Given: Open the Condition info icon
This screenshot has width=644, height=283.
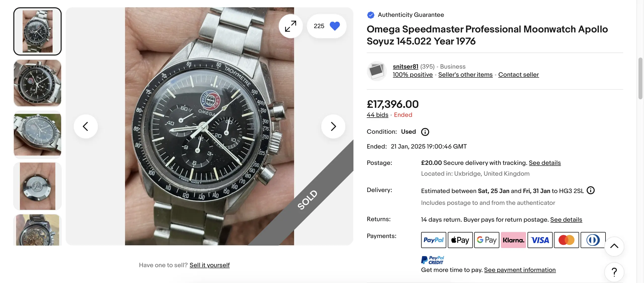Looking at the screenshot, I should [425, 132].
